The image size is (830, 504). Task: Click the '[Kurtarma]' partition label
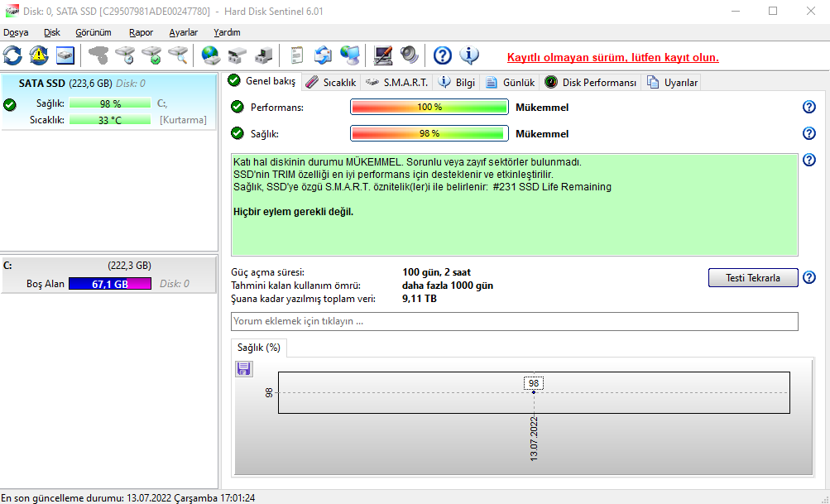[183, 120]
